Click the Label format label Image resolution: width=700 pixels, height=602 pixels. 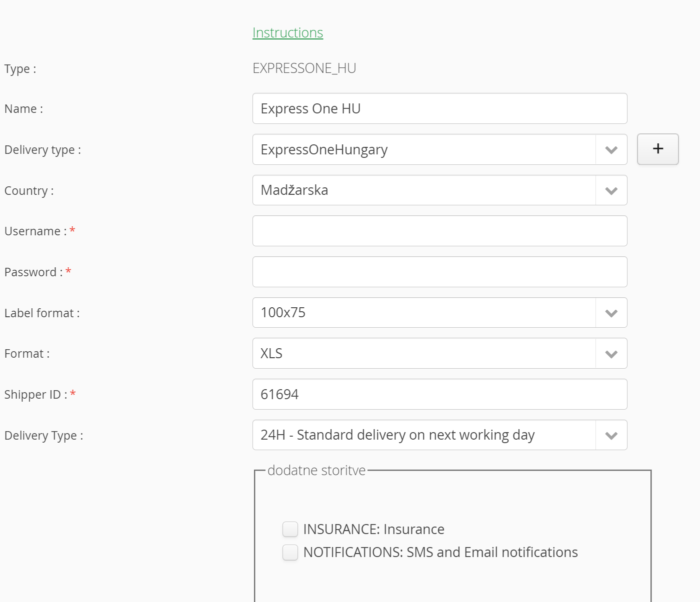tap(42, 313)
